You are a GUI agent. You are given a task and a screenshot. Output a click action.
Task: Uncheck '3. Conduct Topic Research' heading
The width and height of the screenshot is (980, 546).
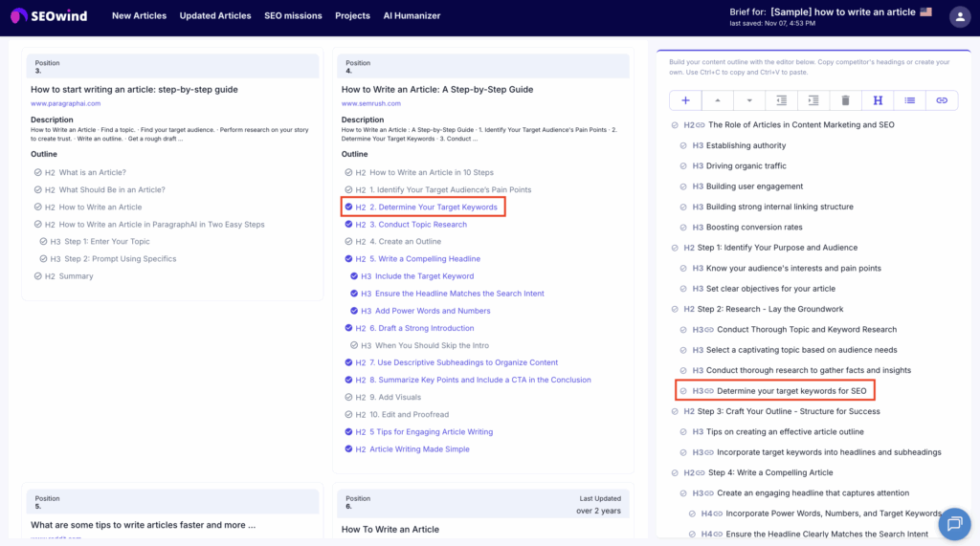point(348,225)
